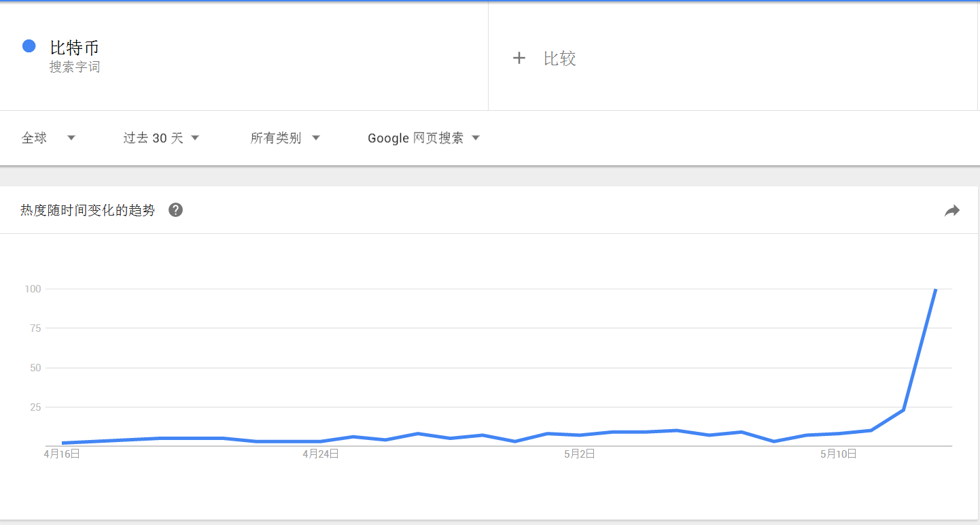Click the 4月24日 date label on axis
Image resolution: width=980 pixels, height=525 pixels.
tap(321, 454)
